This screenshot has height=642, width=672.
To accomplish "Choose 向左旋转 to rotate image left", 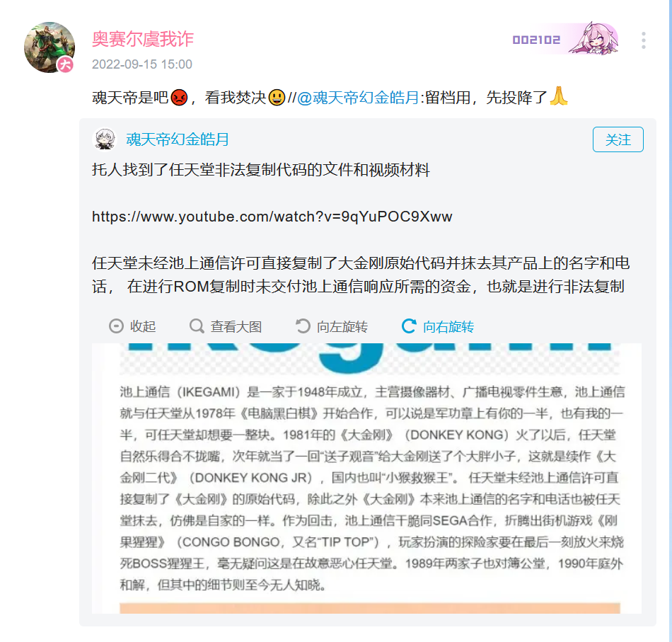I will coord(342,327).
